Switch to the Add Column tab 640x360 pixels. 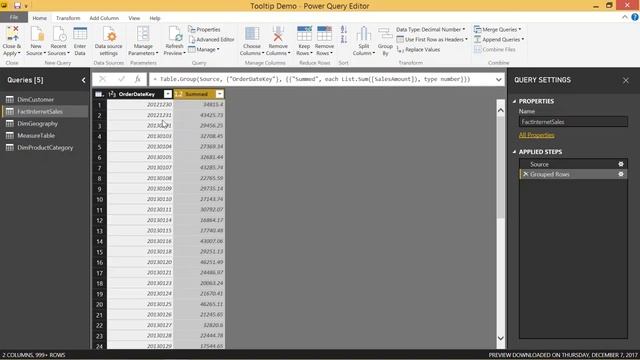coord(104,18)
